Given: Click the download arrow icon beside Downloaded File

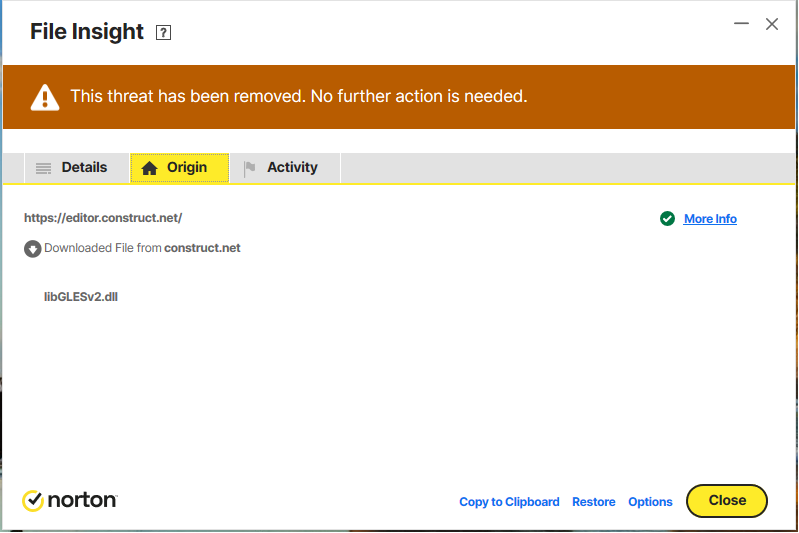Looking at the screenshot, I should tap(33, 249).
